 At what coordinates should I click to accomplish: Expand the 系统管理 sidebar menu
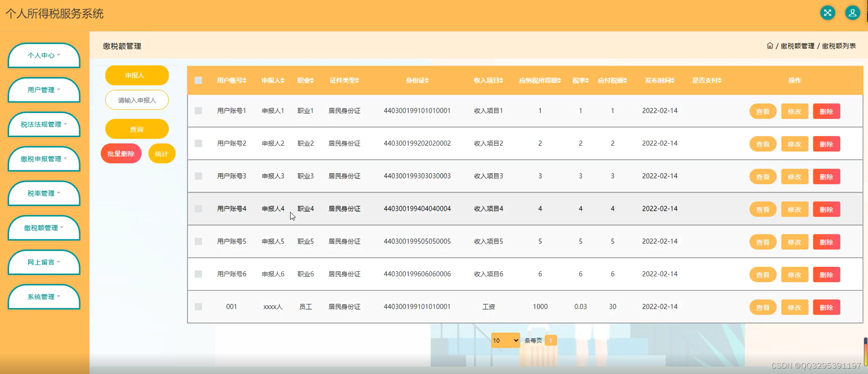tap(44, 297)
